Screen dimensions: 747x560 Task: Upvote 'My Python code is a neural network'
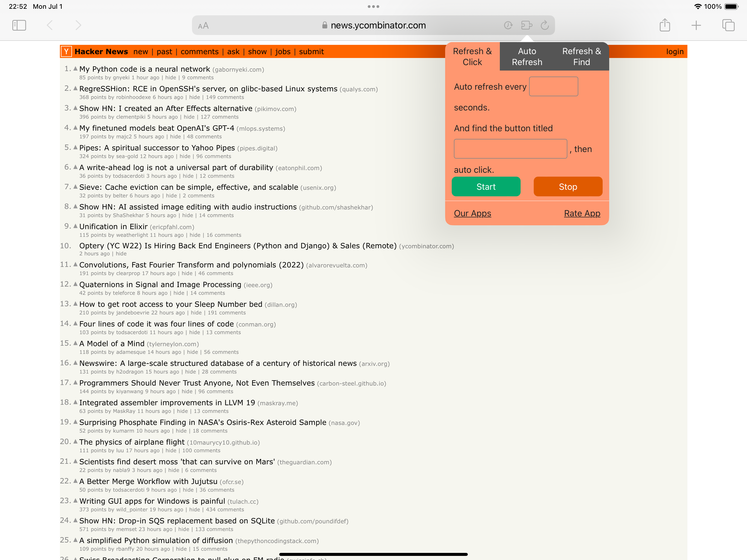pyautogui.click(x=75, y=69)
